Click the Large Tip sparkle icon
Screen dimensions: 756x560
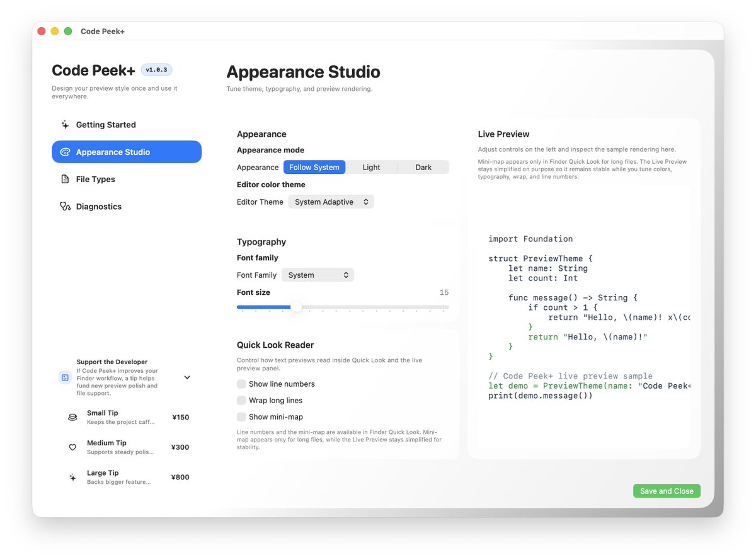tap(72, 477)
